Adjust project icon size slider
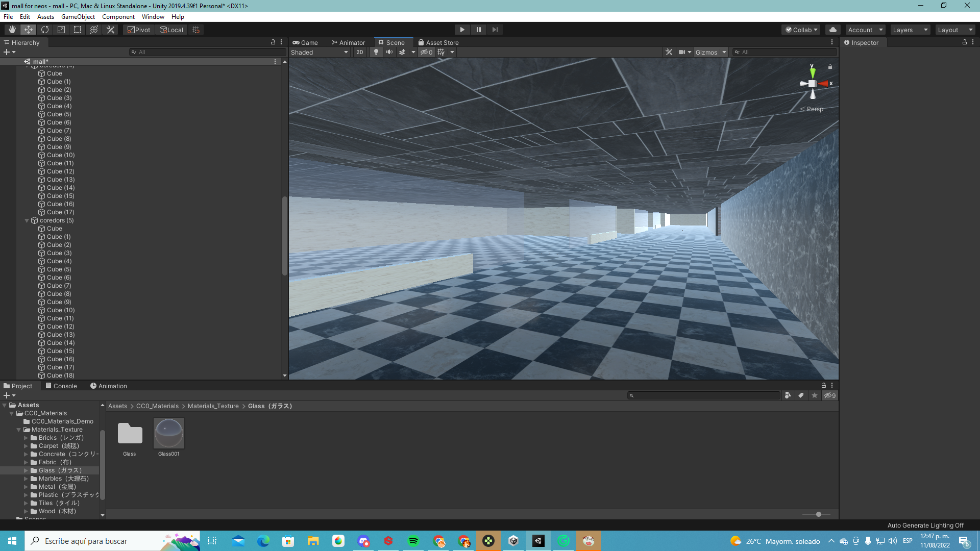 (x=818, y=514)
